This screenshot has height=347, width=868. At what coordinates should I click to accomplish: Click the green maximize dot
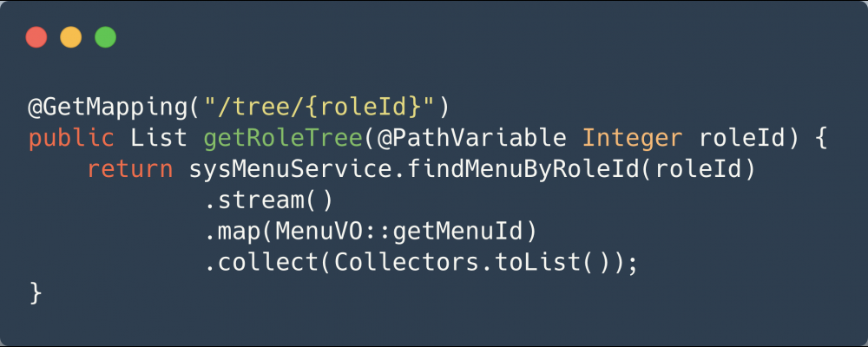point(105,37)
